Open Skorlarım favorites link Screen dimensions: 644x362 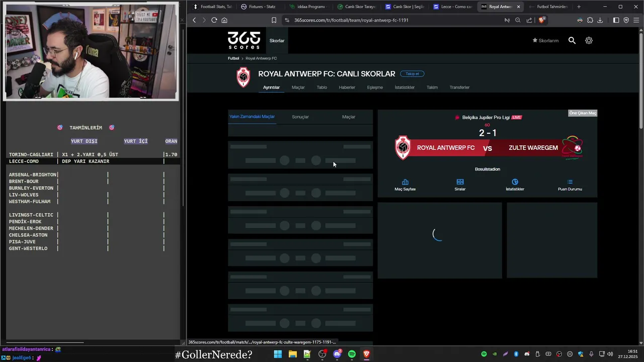coord(545,41)
